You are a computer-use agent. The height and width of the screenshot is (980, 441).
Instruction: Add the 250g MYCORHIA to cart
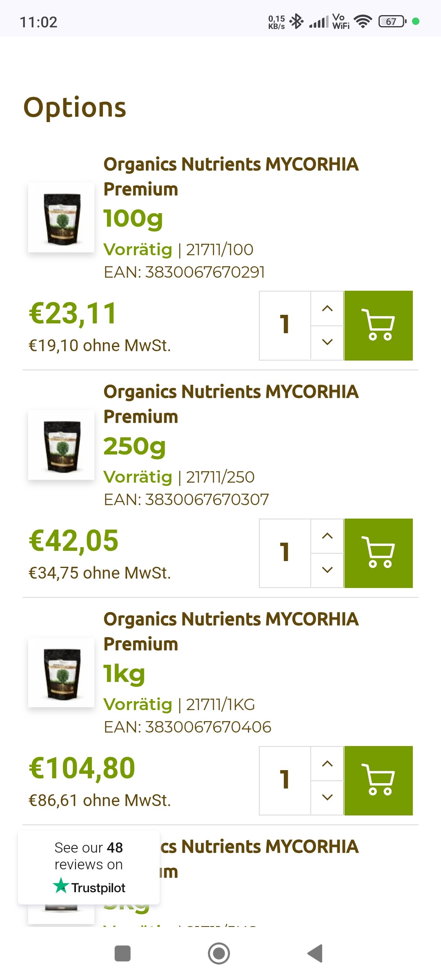[x=378, y=553]
